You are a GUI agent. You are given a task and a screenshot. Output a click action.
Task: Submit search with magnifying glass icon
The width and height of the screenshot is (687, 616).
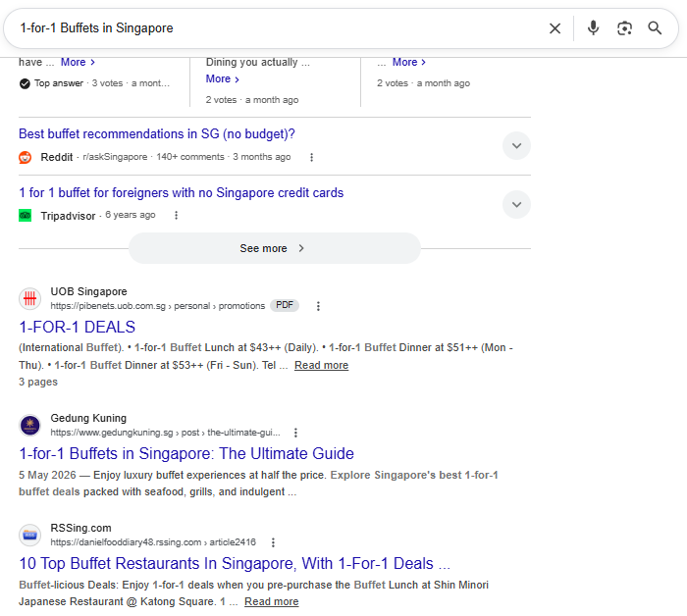pos(655,28)
